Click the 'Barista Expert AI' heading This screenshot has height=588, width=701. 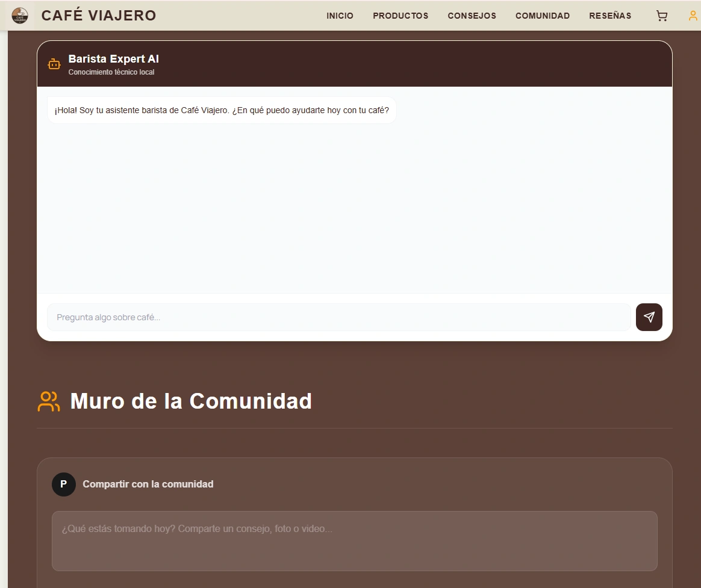pos(114,59)
